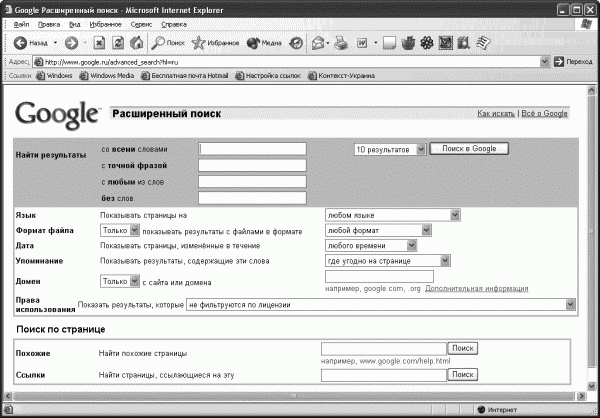Open the Search (Поиск) toolbar icon

point(158,43)
